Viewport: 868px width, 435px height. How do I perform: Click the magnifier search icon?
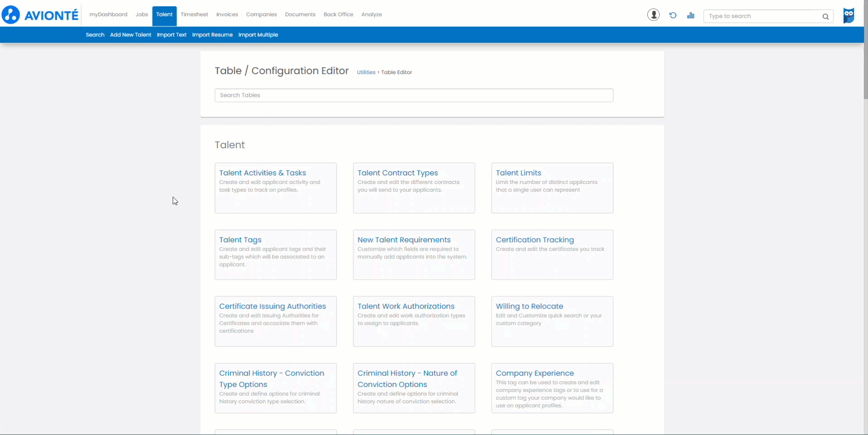pos(825,16)
